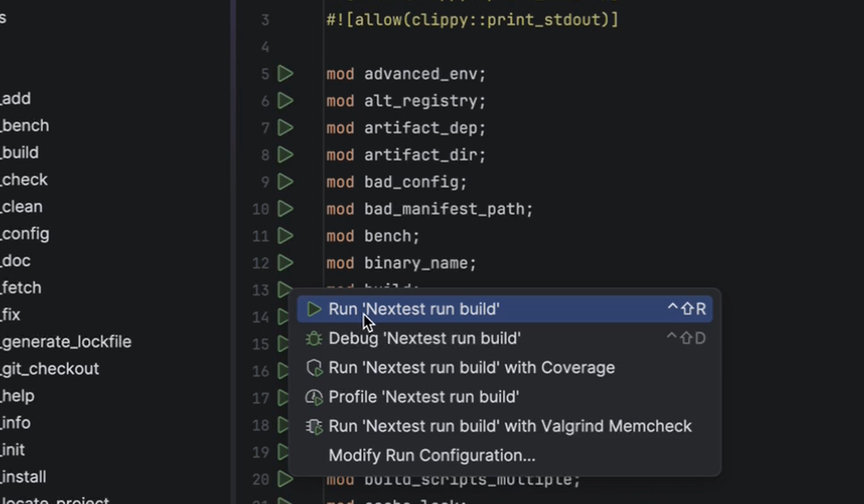Click profiler clock icon in Profile entry
864x504 pixels.
click(314, 397)
